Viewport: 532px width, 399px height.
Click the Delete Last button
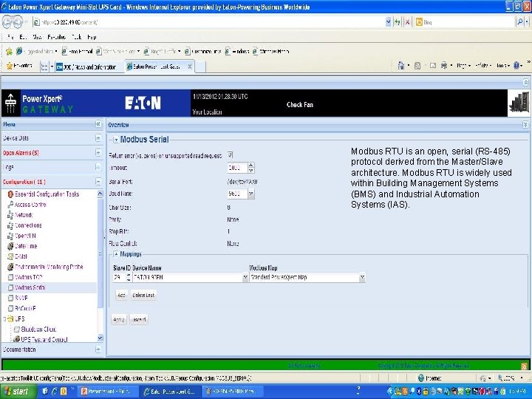click(x=143, y=295)
